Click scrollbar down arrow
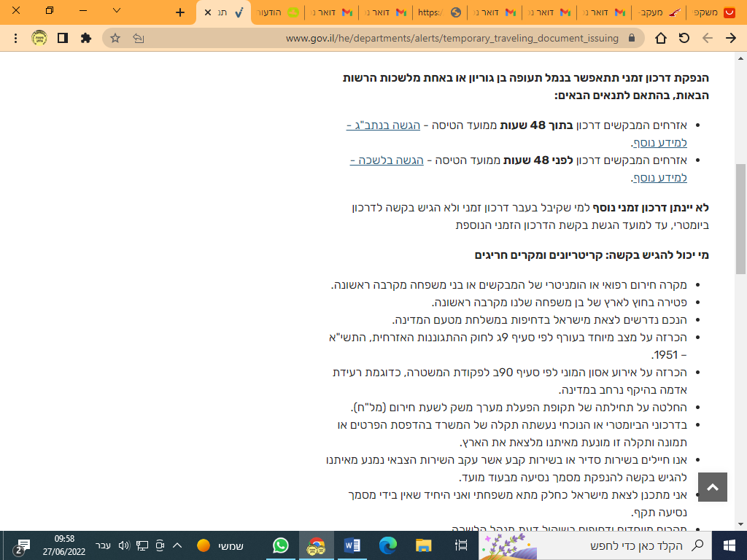747x560 pixels. (x=741, y=525)
